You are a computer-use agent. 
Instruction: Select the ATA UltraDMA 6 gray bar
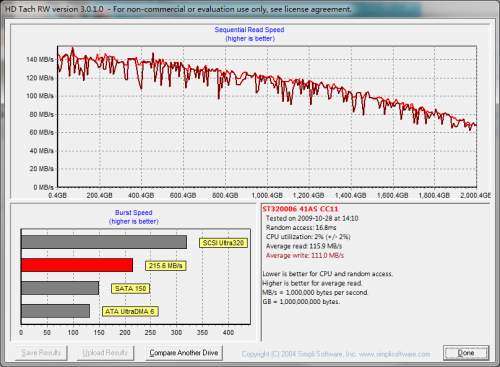coord(55,311)
